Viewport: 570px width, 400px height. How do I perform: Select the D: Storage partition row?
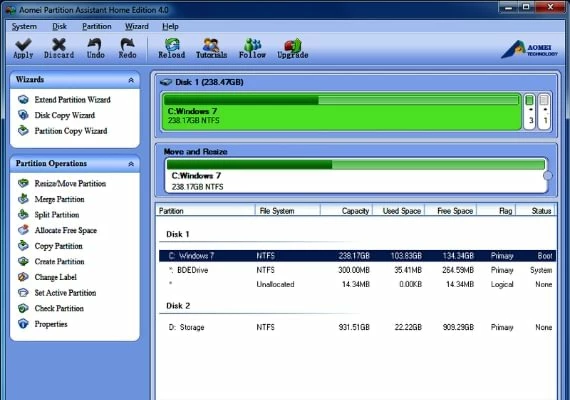[358, 327]
